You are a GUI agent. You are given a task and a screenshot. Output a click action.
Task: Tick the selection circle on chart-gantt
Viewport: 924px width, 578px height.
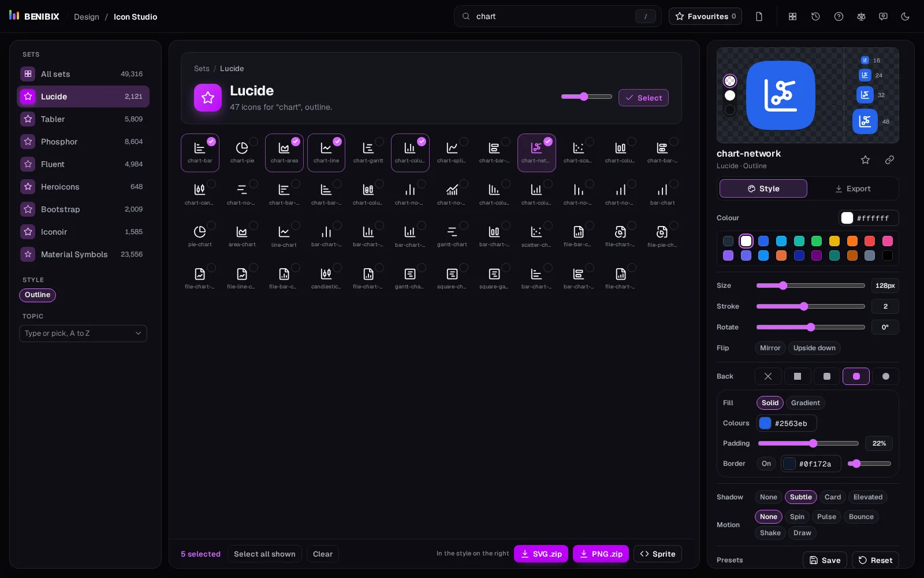click(x=379, y=142)
